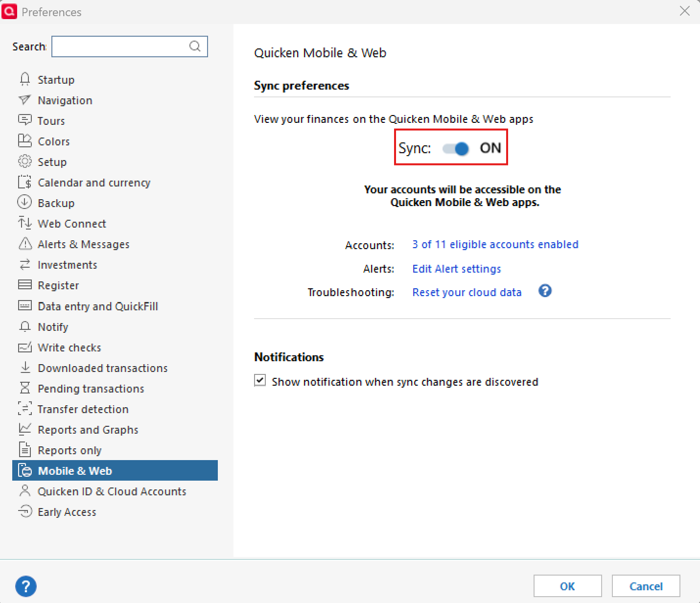The image size is (700, 603).
Task: Focus the Search input field
Action: tap(130, 46)
